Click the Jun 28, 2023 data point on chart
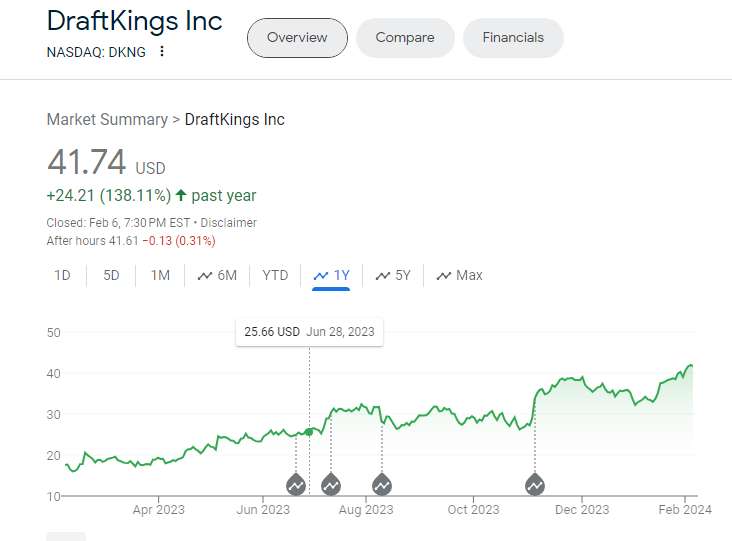 point(309,431)
